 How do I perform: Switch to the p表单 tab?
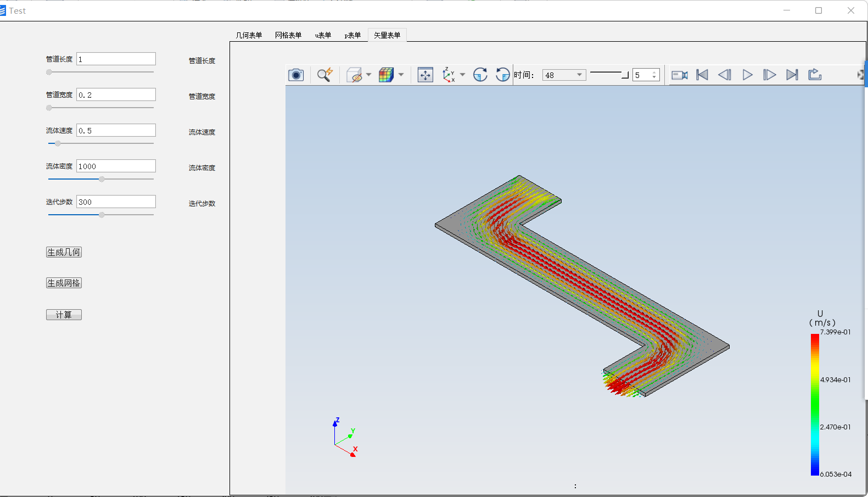[x=352, y=35]
